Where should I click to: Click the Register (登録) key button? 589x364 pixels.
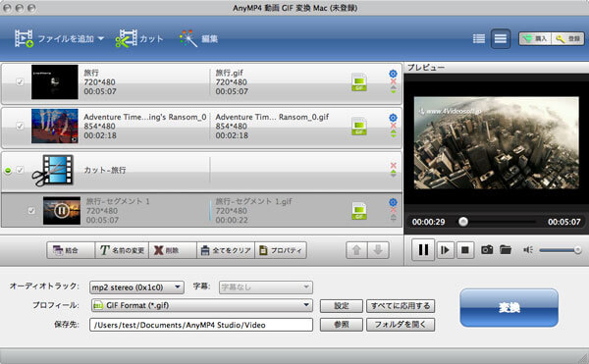click(x=567, y=38)
